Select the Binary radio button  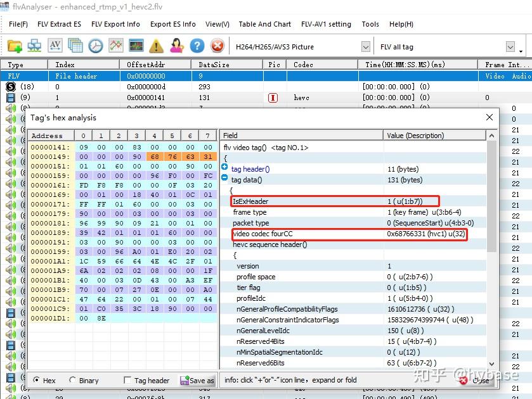point(72,380)
